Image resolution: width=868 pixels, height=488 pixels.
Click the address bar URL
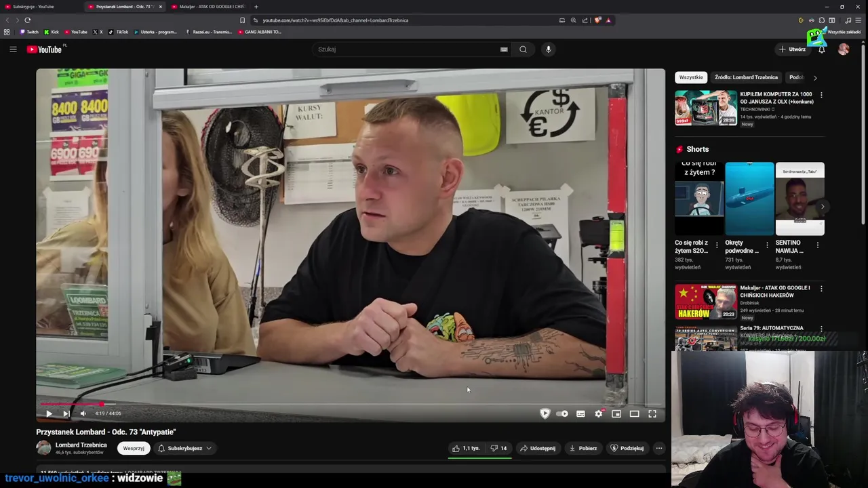pyautogui.click(x=335, y=20)
